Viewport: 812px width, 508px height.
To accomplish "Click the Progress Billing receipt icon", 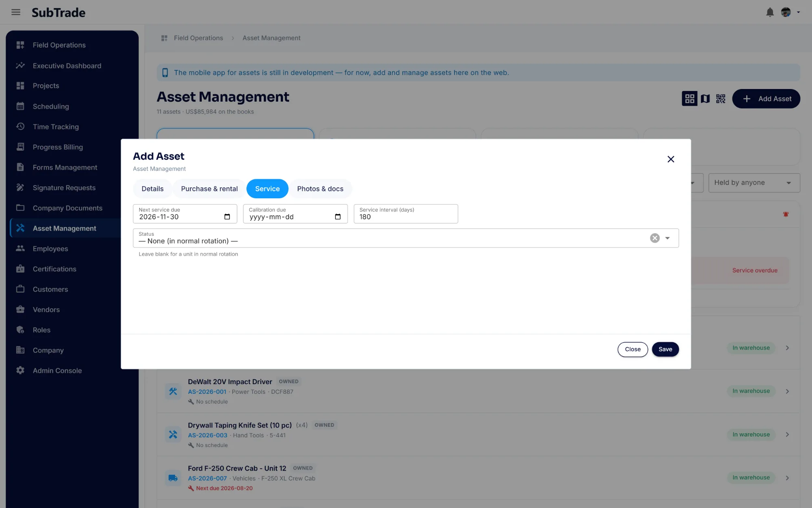I will (x=20, y=147).
